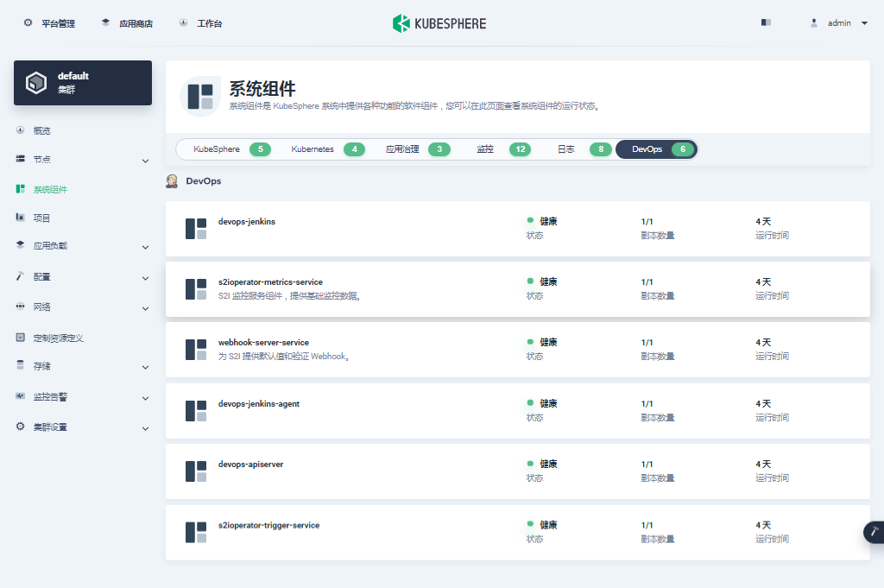
Task: Click the 网络 network sidebar icon
Action: coord(21,307)
